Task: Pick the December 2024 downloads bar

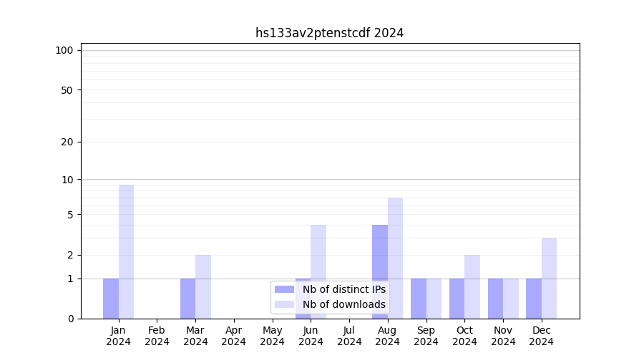Action: click(x=549, y=278)
